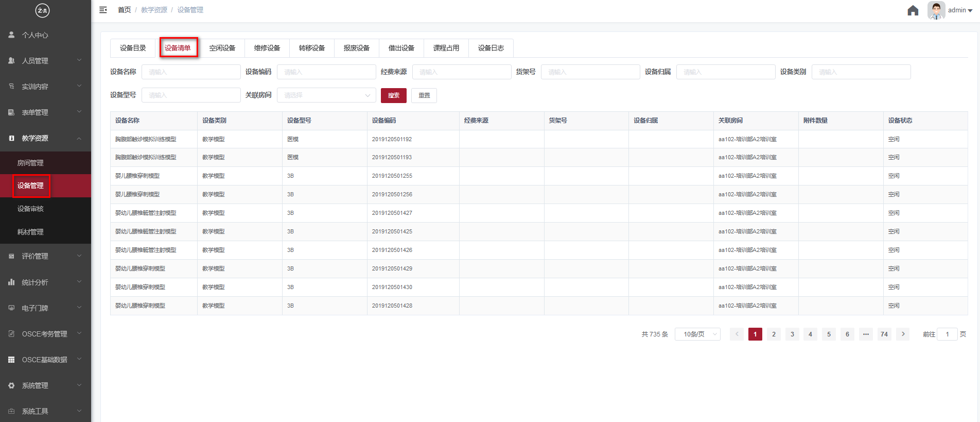Click the page jump number field

click(947, 334)
